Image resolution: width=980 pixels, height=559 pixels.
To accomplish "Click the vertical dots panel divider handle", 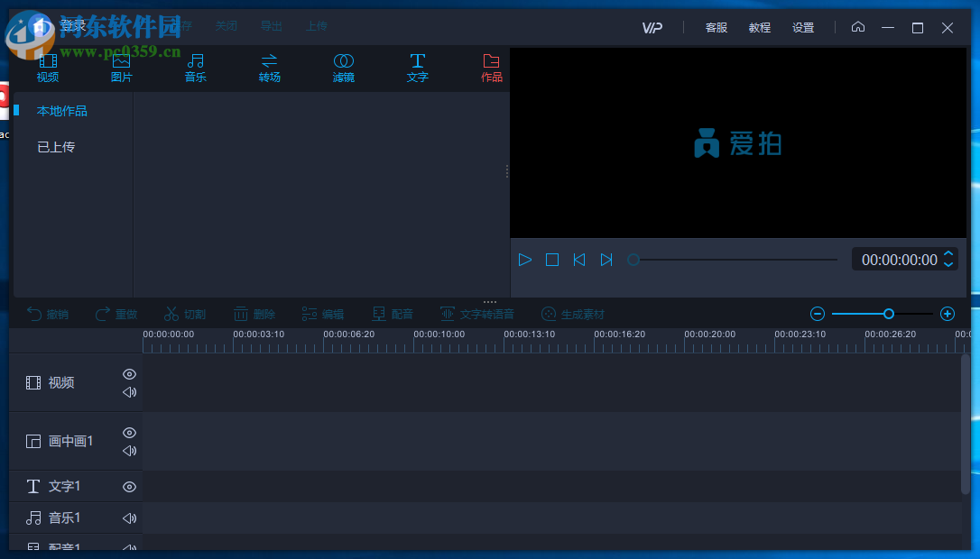I will click(506, 171).
